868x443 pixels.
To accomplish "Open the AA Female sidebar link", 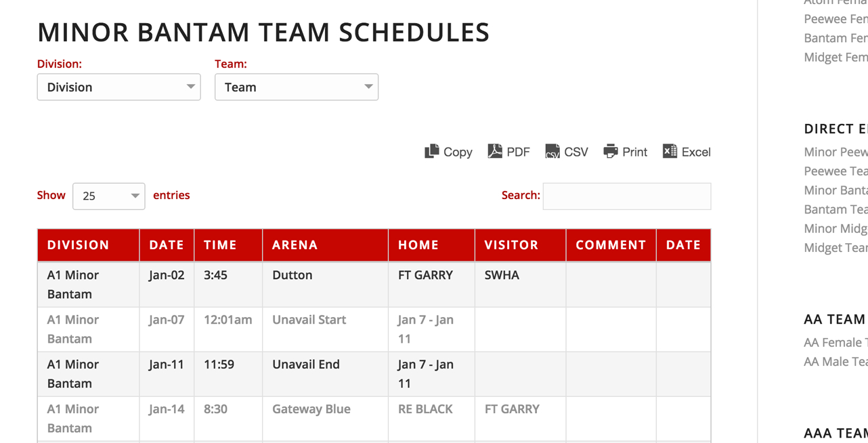I will pos(836,343).
